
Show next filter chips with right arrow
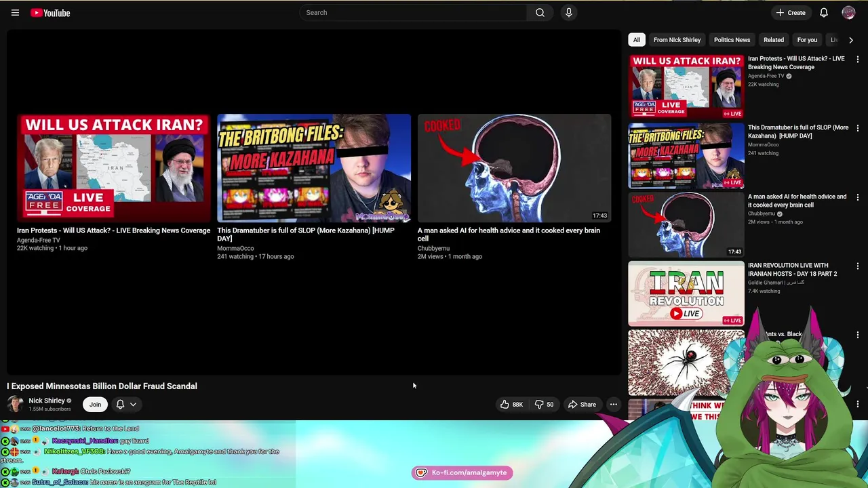[x=851, y=40]
